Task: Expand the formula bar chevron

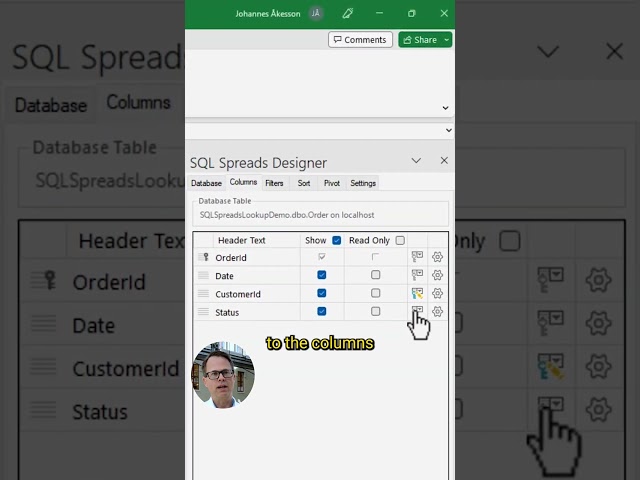Action: [449, 130]
